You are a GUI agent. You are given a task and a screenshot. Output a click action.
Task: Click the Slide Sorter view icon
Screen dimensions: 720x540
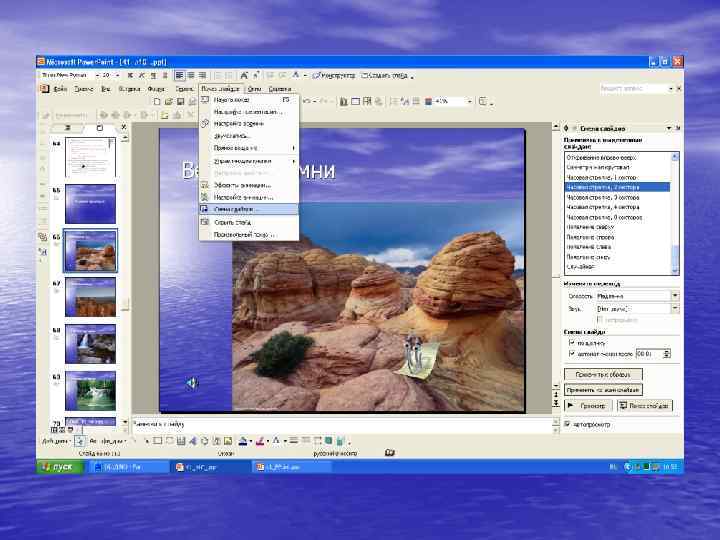[62, 430]
